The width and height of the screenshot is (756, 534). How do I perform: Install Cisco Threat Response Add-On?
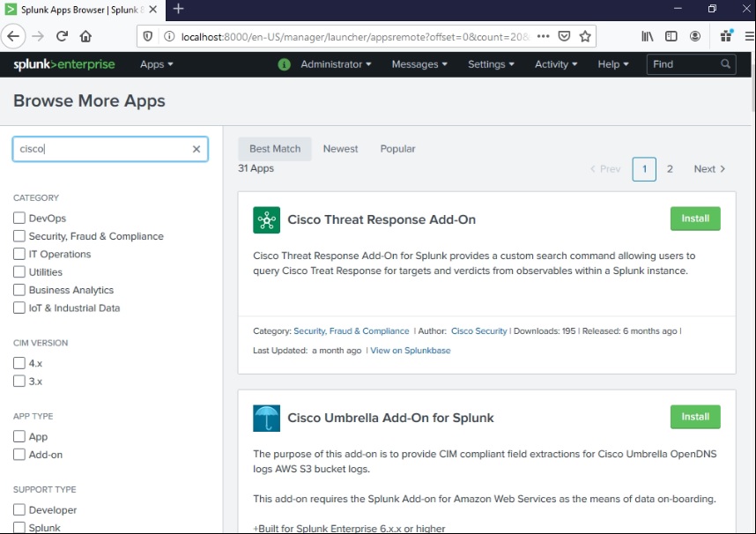pos(695,219)
